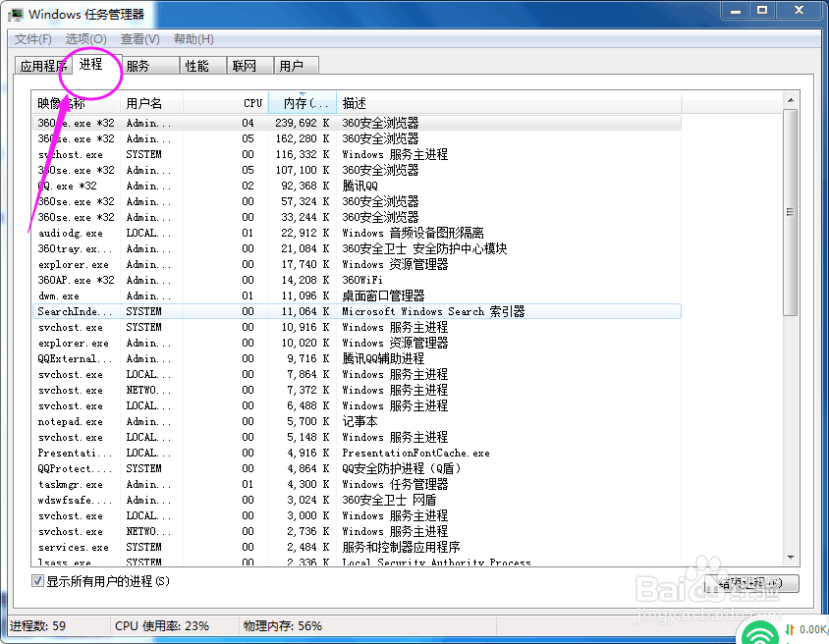Switch to the 联网 tab

click(249, 66)
